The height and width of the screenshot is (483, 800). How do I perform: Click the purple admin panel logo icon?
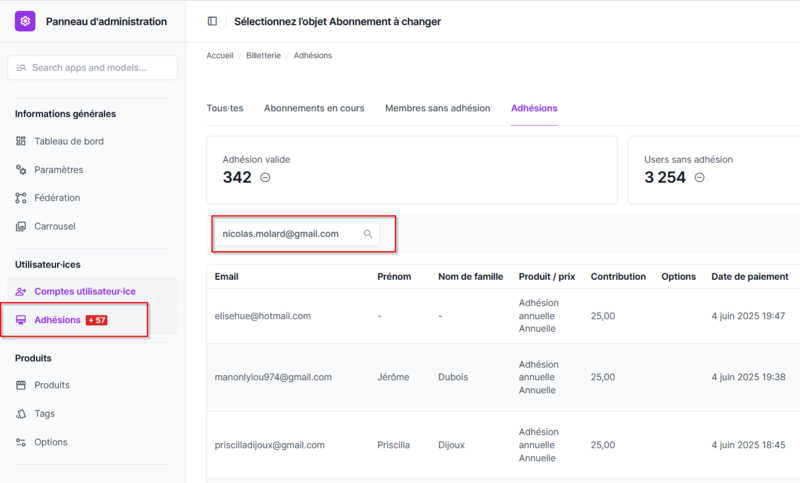[26, 21]
